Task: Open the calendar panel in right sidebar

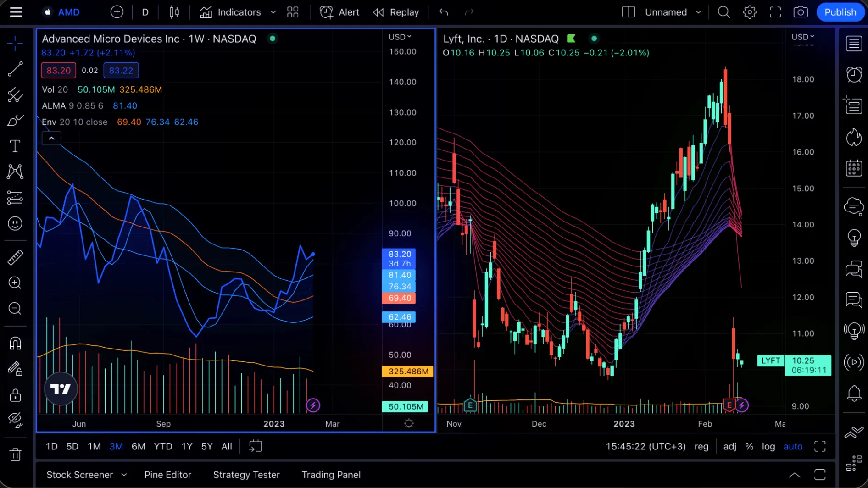Action: pyautogui.click(x=854, y=168)
